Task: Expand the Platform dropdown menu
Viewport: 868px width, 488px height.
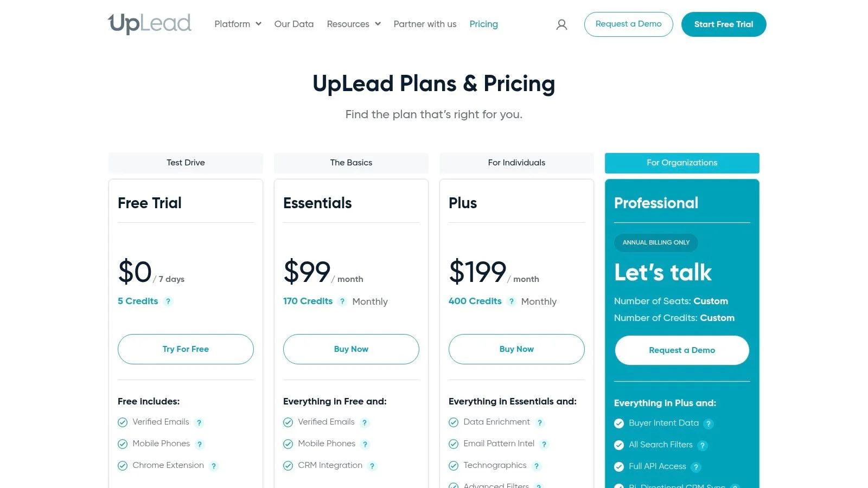Action: coord(238,24)
